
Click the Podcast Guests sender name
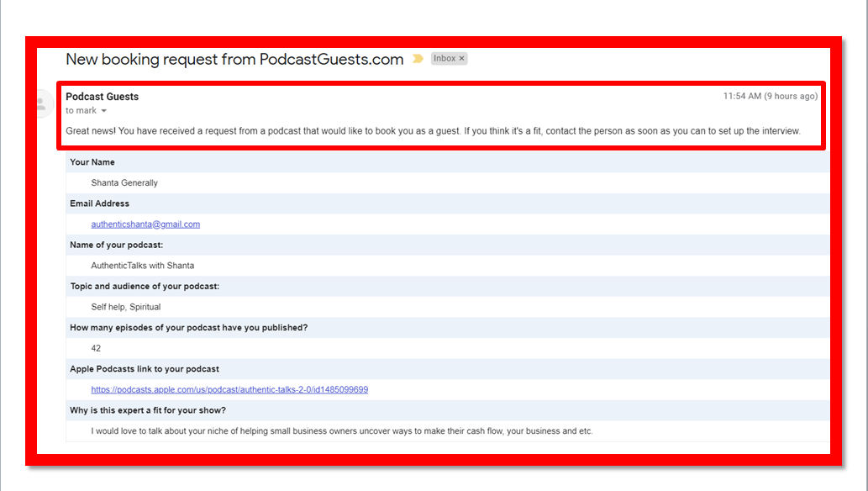[x=102, y=97]
